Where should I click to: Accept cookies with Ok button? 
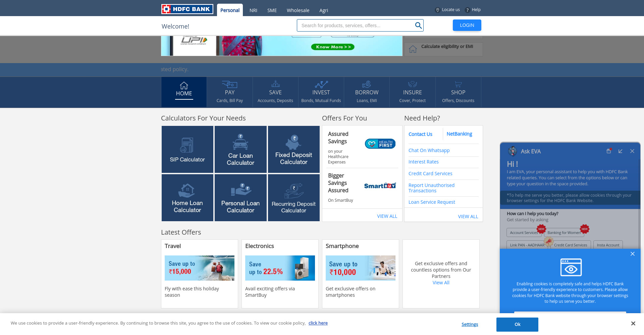(517, 324)
